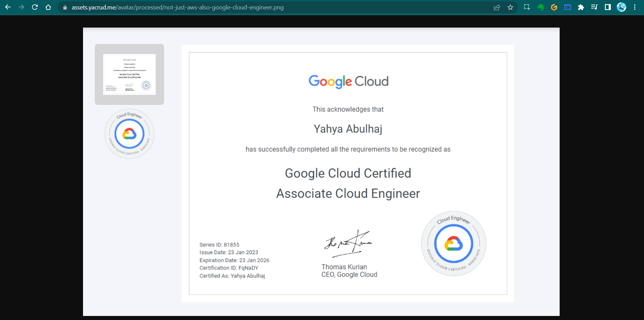Click 'CEO, Google Cloud' title text

pyautogui.click(x=349, y=275)
